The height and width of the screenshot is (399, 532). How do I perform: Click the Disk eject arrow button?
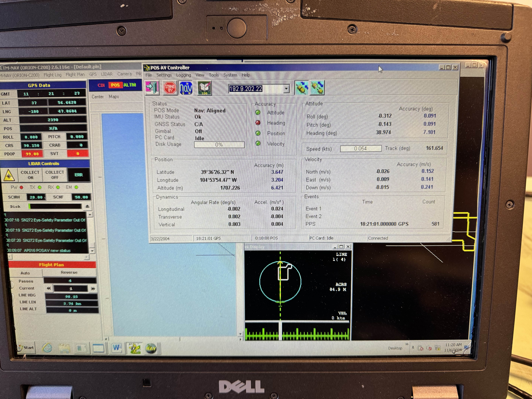88,206
